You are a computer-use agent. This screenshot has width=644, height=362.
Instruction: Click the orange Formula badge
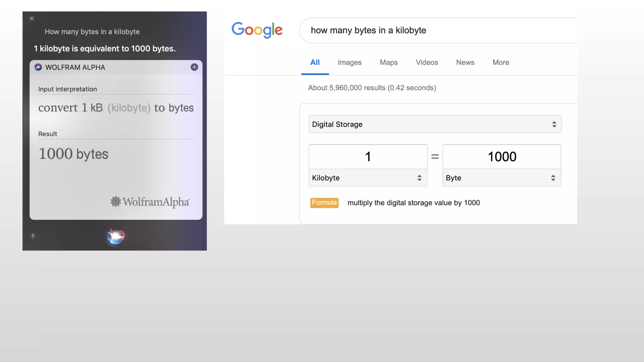(324, 203)
